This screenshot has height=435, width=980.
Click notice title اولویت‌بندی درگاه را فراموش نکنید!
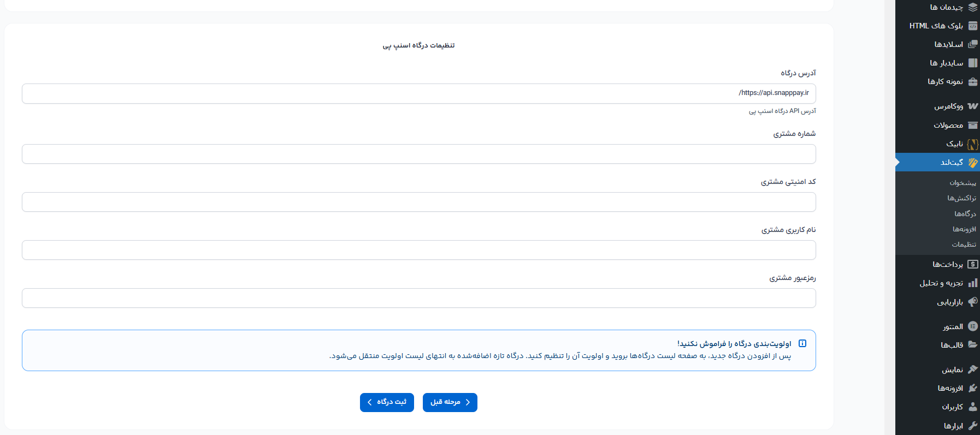734,344
